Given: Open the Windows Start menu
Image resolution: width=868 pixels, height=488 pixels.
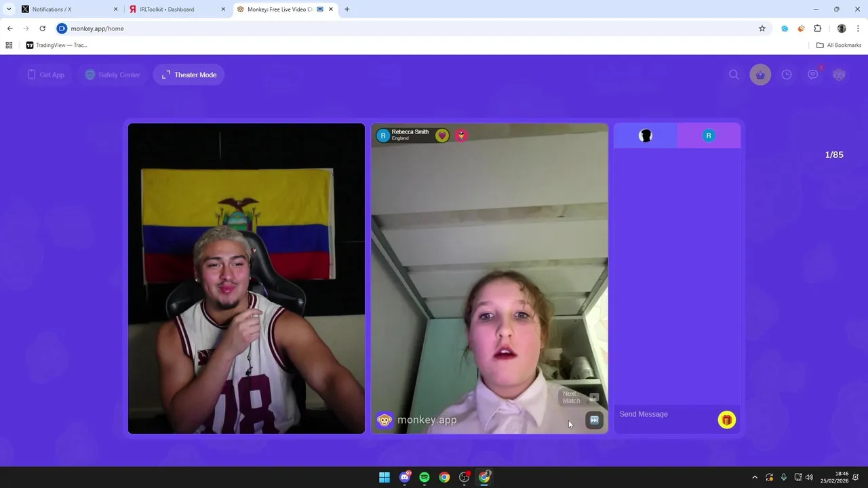Looking at the screenshot, I should click(384, 477).
